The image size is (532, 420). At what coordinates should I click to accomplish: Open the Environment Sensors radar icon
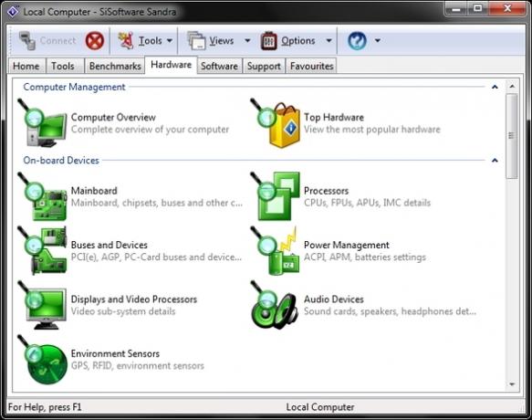42,360
